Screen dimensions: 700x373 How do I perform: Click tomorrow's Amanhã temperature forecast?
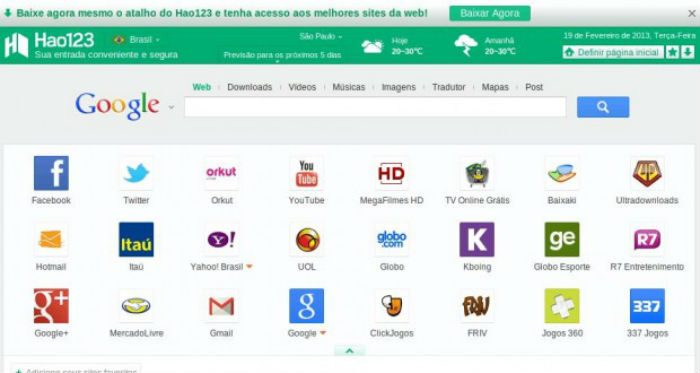500,46
